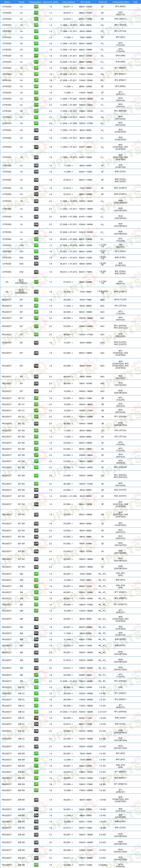This screenshot has width=141, height=868.
Task: Click petrol icon in Peugeot 307 KFW (TU3JP) row
Action: pos(36,300)
